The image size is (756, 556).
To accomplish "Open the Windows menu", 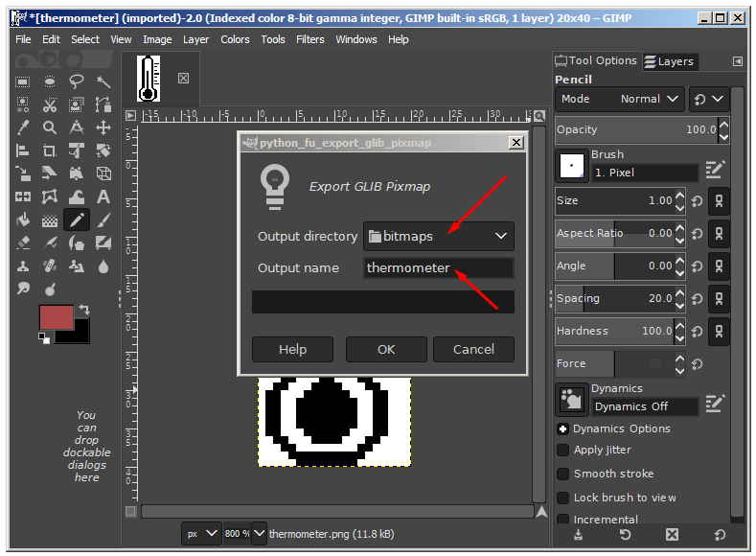I will [356, 39].
